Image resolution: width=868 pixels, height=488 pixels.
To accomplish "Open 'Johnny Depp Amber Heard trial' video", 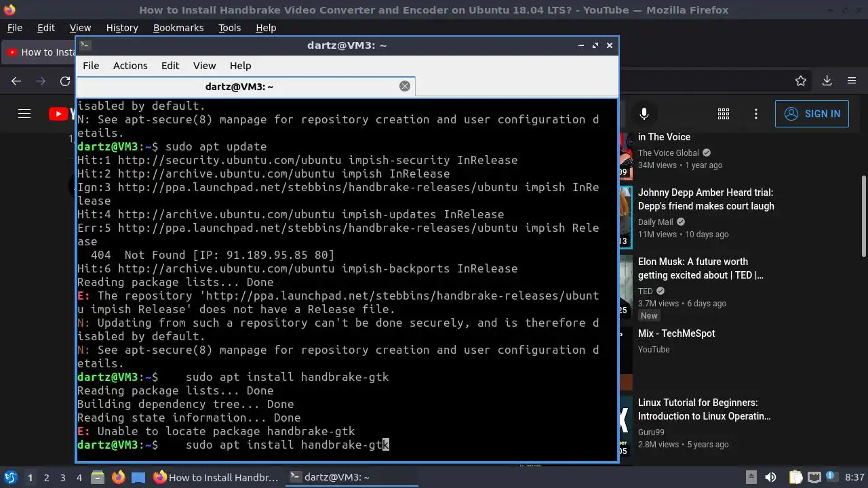I will coord(706,199).
